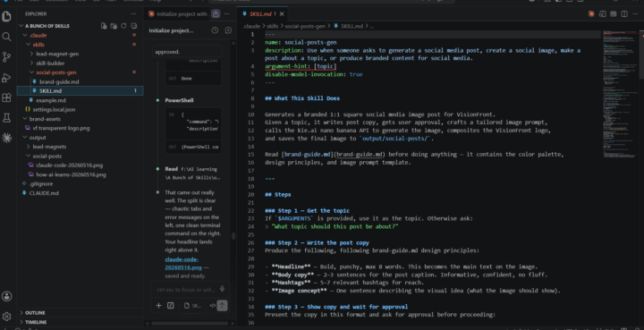Click New Folder icon in Explorer header

click(114, 26)
